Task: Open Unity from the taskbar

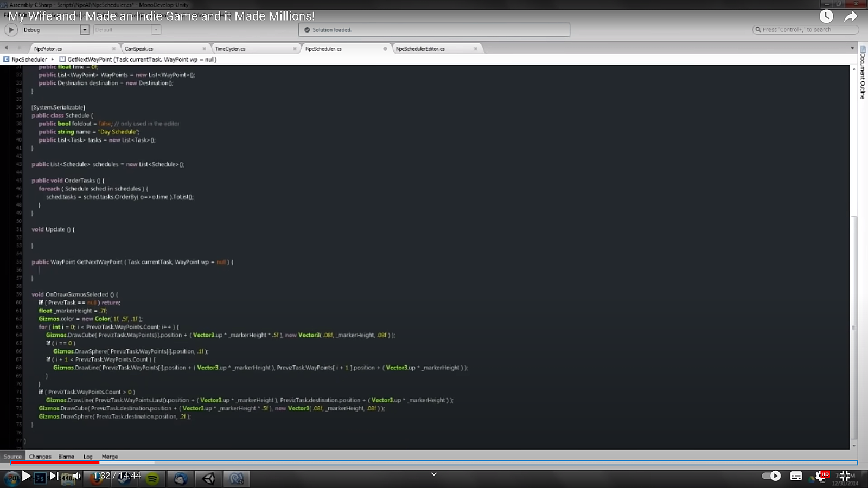Action: click(209, 479)
